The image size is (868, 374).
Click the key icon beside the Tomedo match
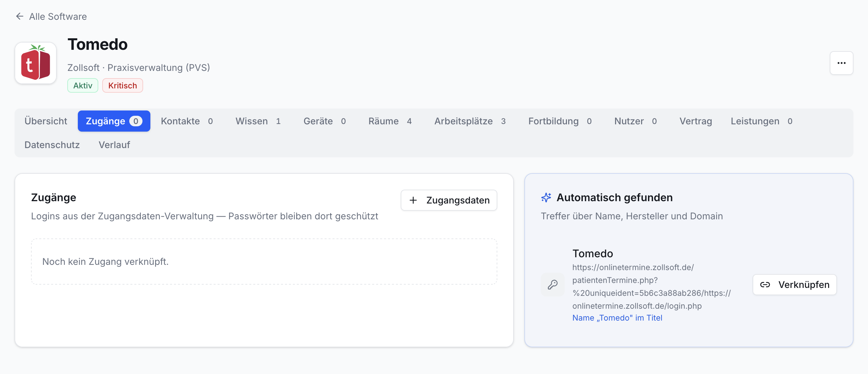pos(552,285)
